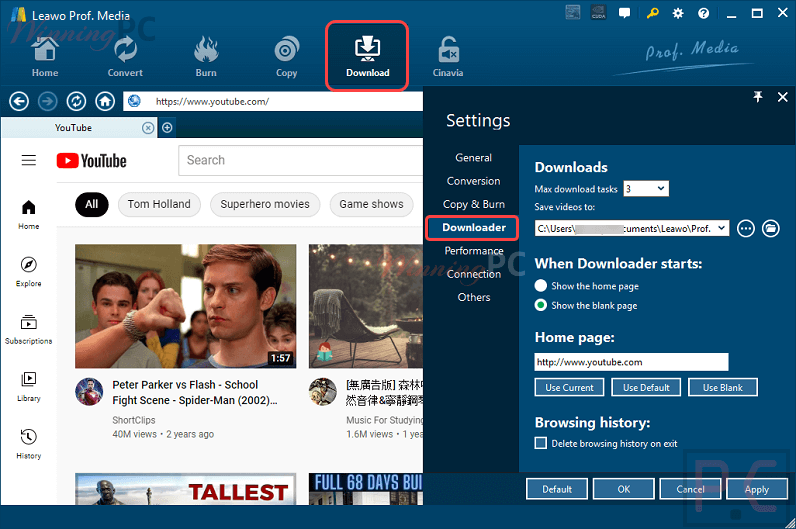The width and height of the screenshot is (796, 529).
Task: Open the TALLEST video thumbnail
Action: coord(185,489)
